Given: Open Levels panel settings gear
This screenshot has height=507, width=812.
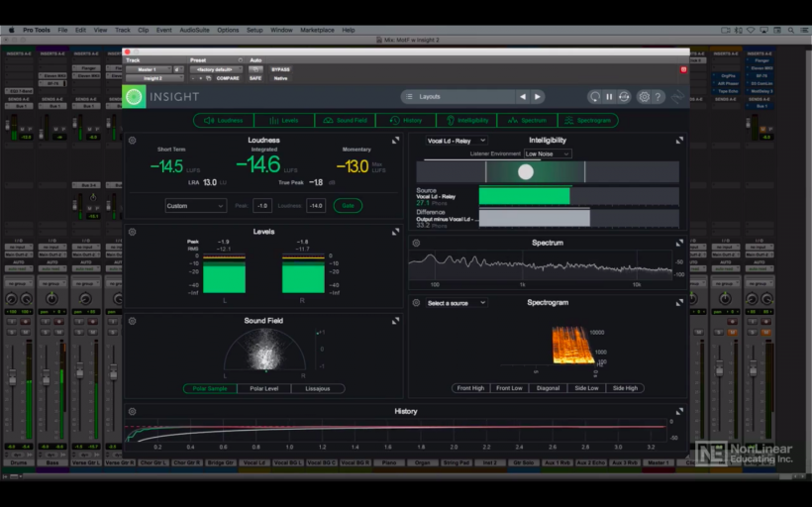Looking at the screenshot, I should point(132,232).
